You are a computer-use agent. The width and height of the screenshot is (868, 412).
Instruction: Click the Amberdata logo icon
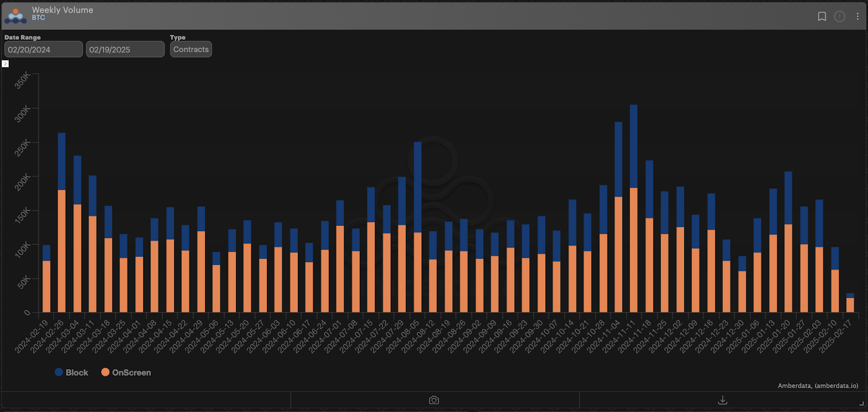point(15,16)
